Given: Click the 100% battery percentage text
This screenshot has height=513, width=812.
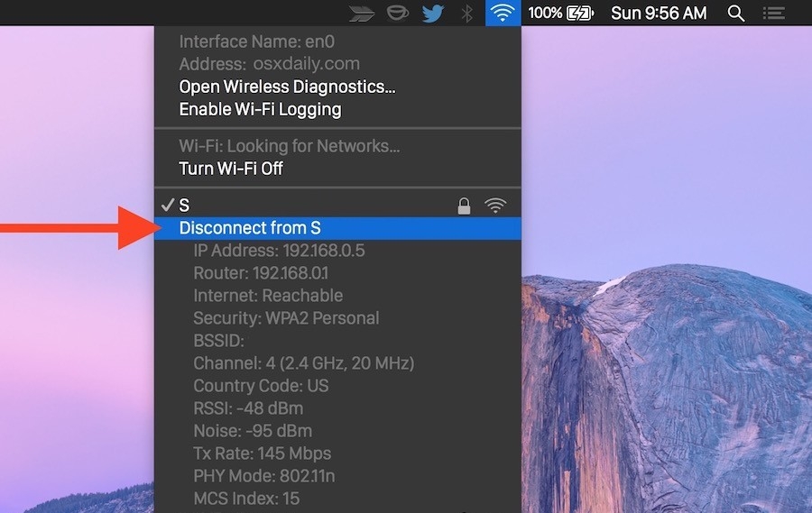Looking at the screenshot, I should (545, 13).
